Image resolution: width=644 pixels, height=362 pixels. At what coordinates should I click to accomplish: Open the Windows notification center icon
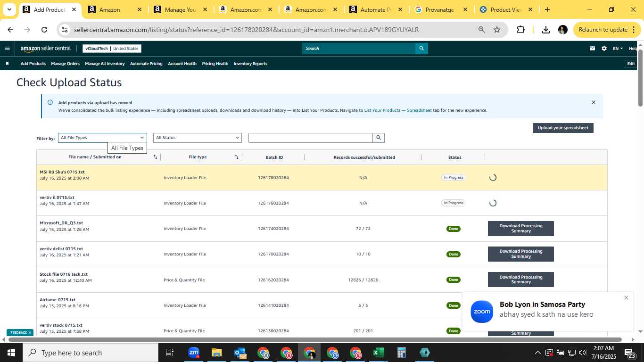(629, 353)
